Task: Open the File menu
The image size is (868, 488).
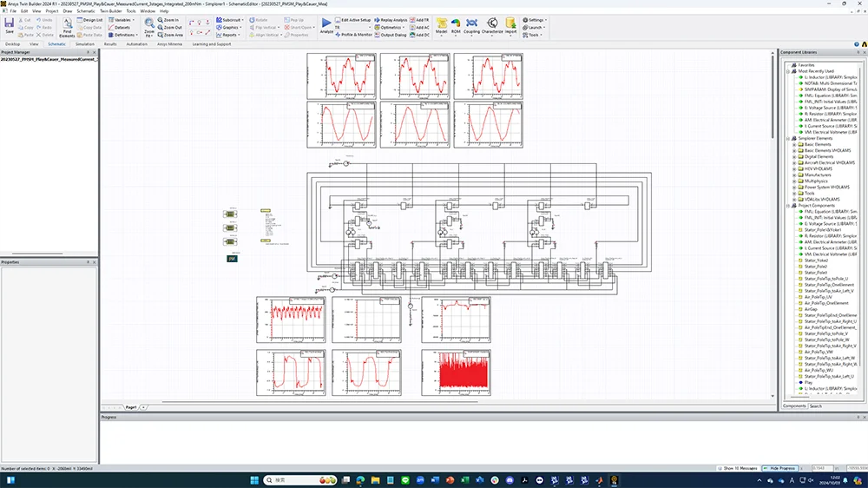Action: pos(13,11)
